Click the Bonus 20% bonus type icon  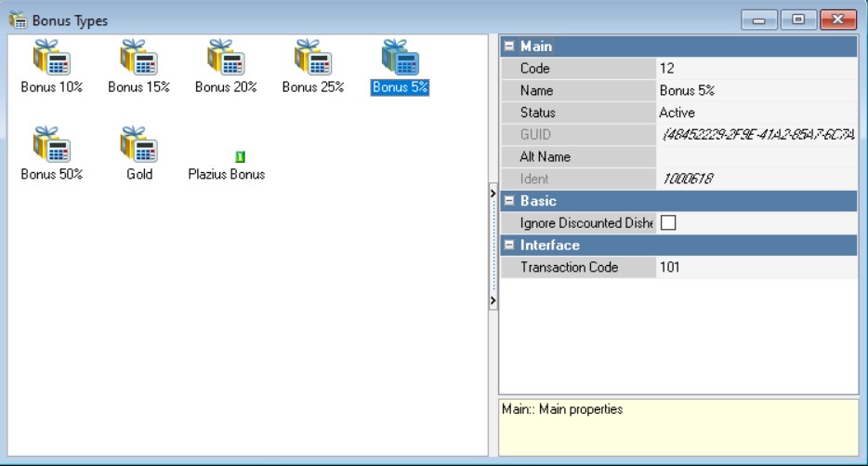coord(226,58)
